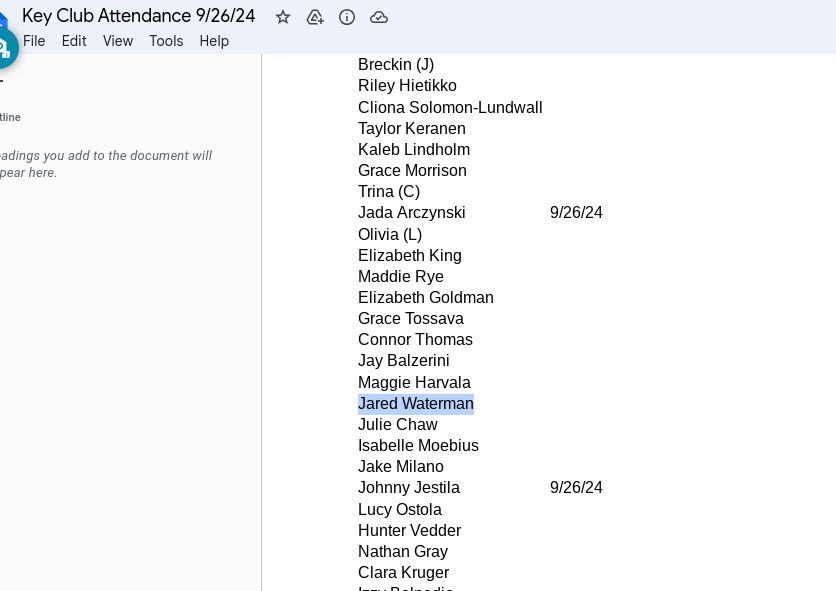This screenshot has width=836, height=591.
Task: Click on the name Nathan Gray
Action: [x=403, y=552]
